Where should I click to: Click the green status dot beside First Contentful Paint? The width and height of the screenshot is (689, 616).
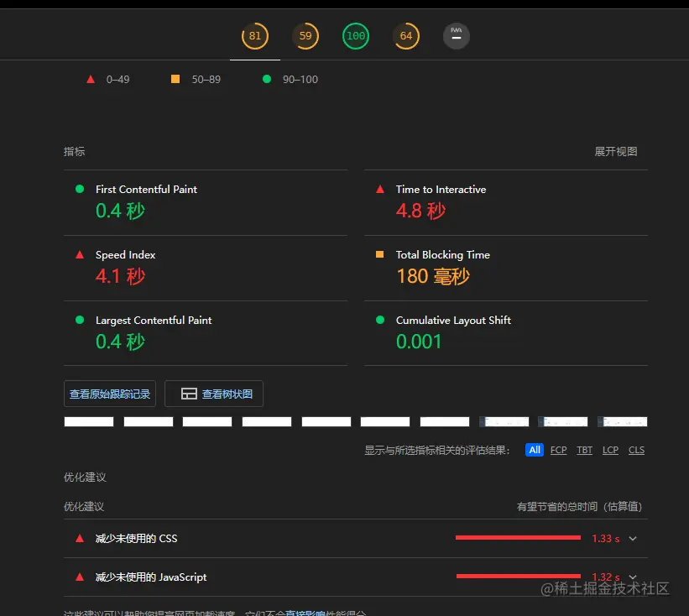pos(80,189)
